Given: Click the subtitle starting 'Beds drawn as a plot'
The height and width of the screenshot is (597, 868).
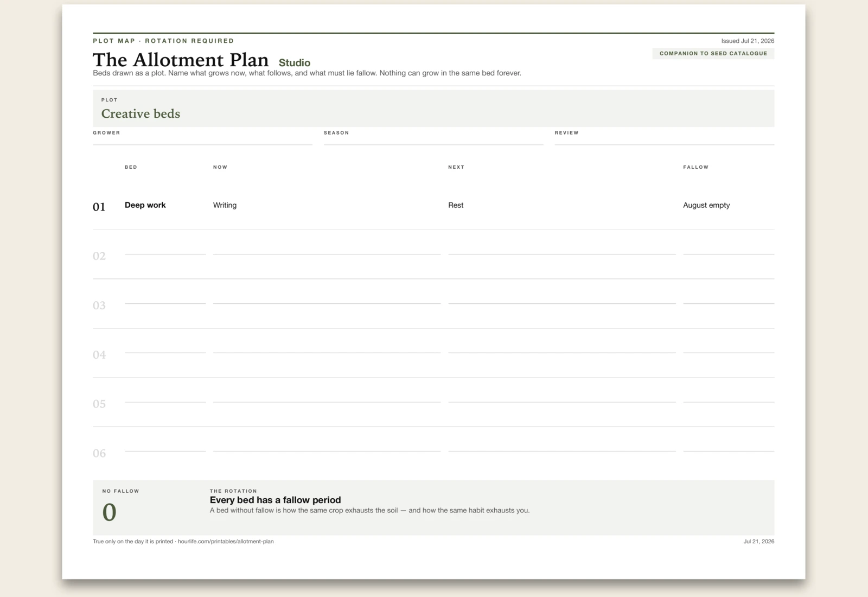Looking at the screenshot, I should click(307, 73).
